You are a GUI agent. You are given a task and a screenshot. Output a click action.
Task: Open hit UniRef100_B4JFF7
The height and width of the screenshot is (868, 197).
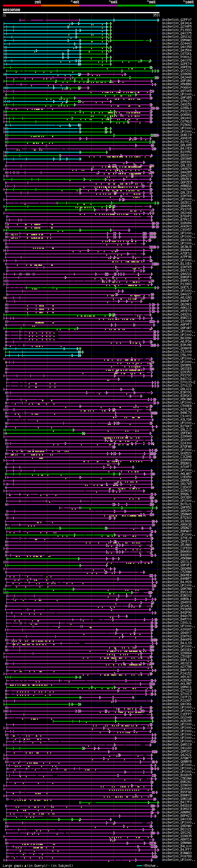pos(176,850)
